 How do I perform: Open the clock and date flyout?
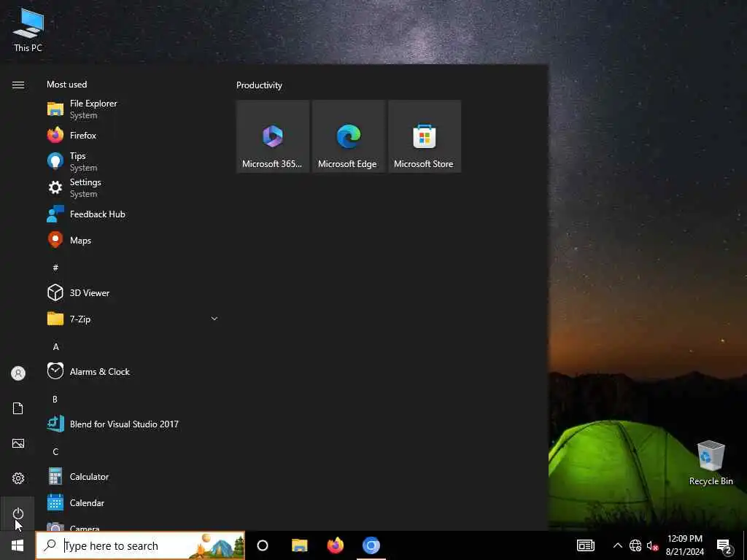pyautogui.click(x=684, y=545)
